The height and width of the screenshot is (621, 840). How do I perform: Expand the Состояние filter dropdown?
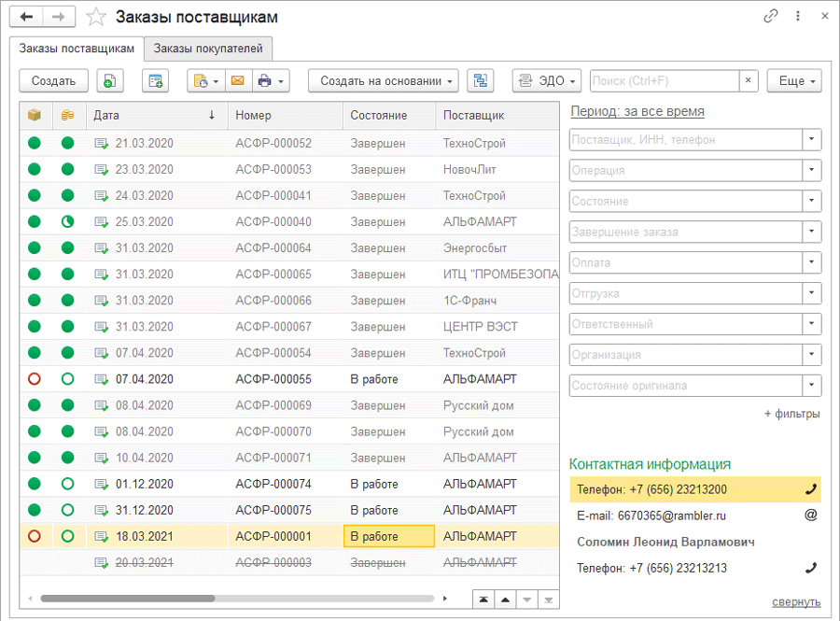[x=812, y=201]
